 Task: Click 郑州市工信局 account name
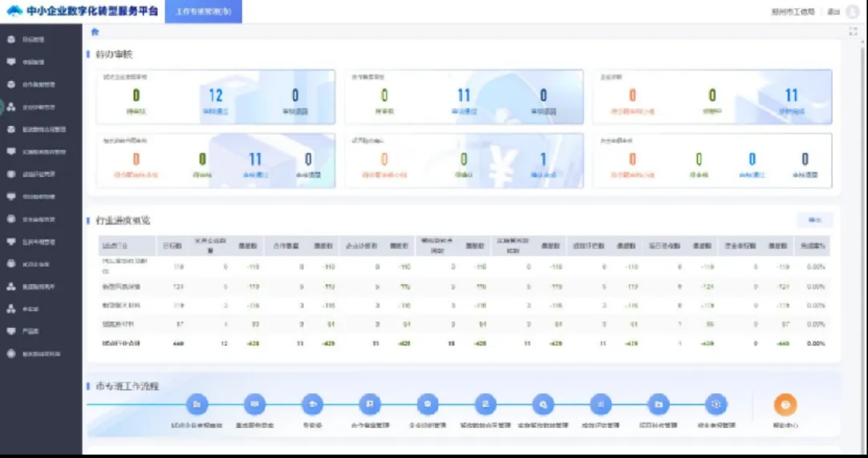[x=793, y=12]
